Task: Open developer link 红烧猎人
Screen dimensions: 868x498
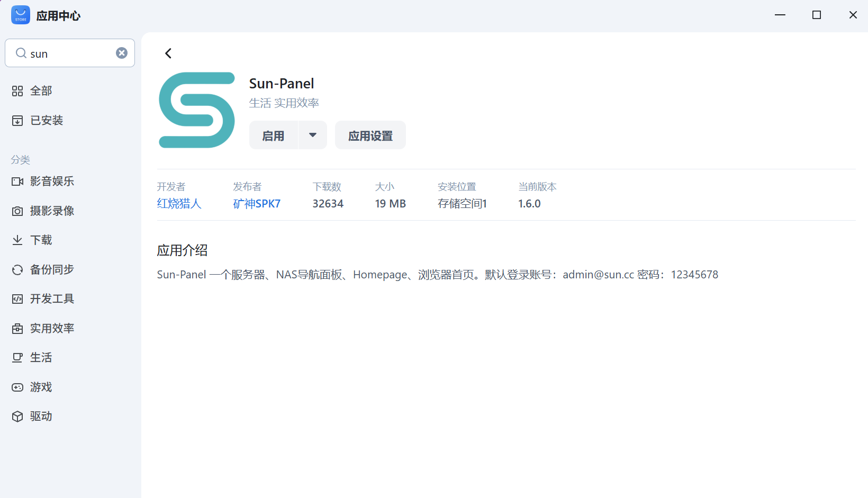Action: (179, 204)
